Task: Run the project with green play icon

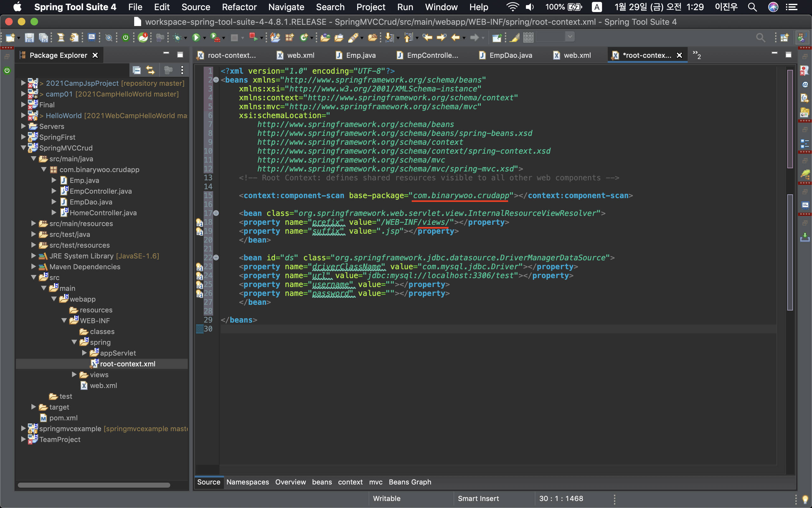Action: tap(196, 37)
